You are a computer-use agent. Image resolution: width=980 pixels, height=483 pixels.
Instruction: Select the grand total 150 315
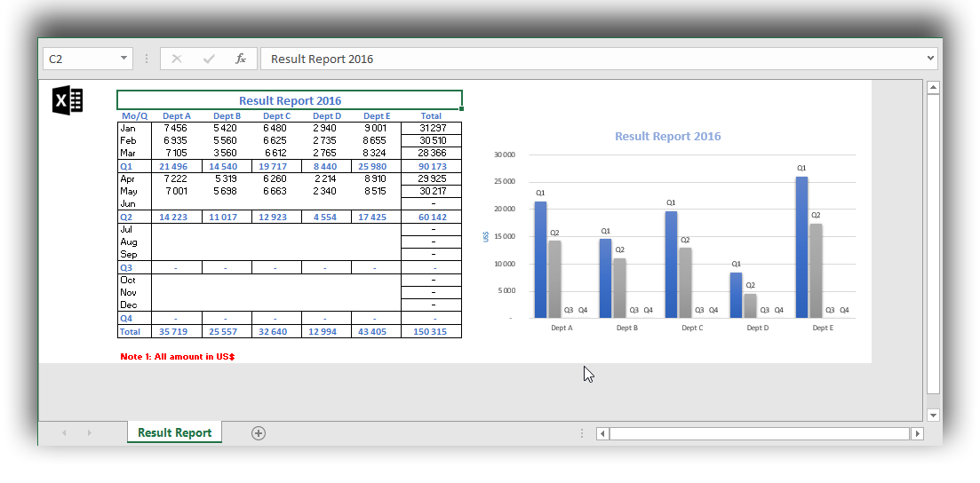tap(431, 331)
